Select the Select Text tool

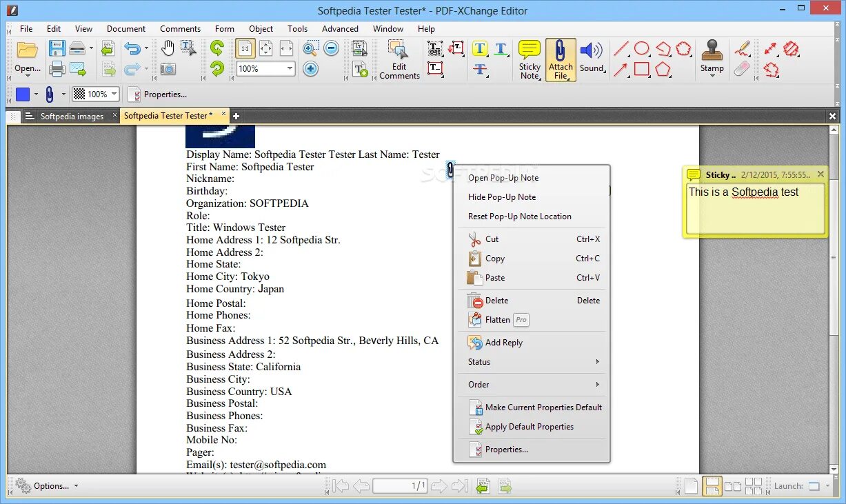[188, 48]
